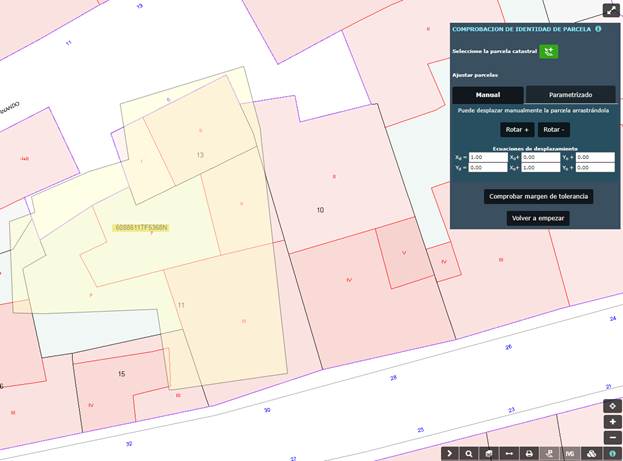Focus the Xs+ field in the Xd row
The width and height of the screenshot is (623, 461).
tap(541, 157)
